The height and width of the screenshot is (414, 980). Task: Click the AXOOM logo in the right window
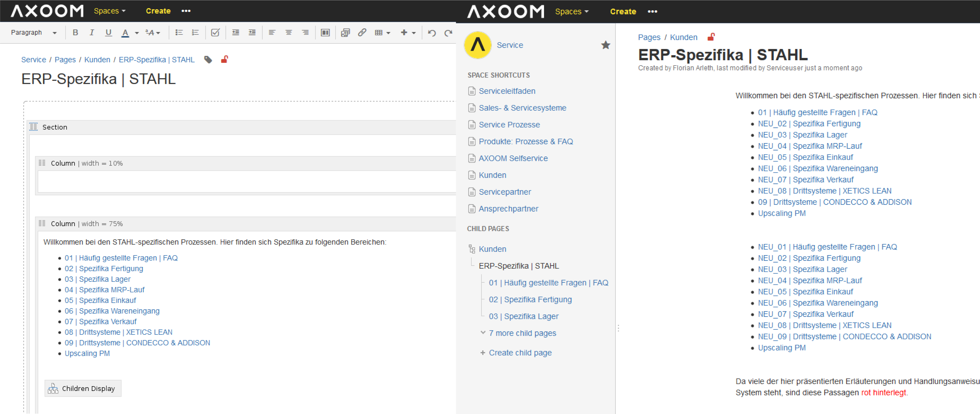(x=506, y=11)
